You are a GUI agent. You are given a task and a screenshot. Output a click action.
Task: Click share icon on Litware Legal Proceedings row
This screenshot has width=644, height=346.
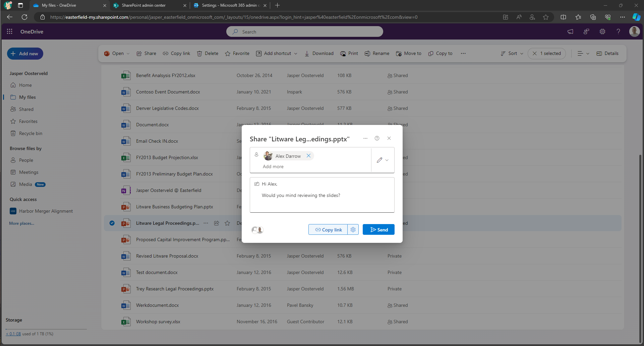tap(217, 223)
